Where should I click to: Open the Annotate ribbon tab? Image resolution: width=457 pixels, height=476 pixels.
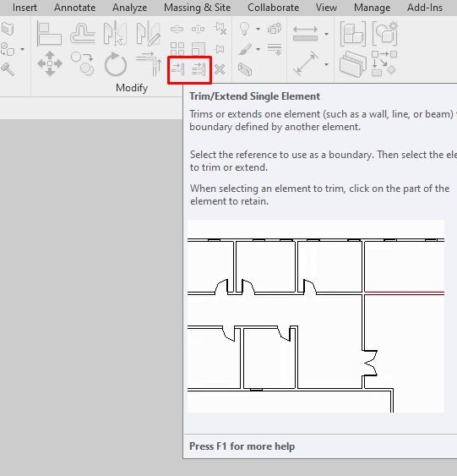(x=74, y=8)
